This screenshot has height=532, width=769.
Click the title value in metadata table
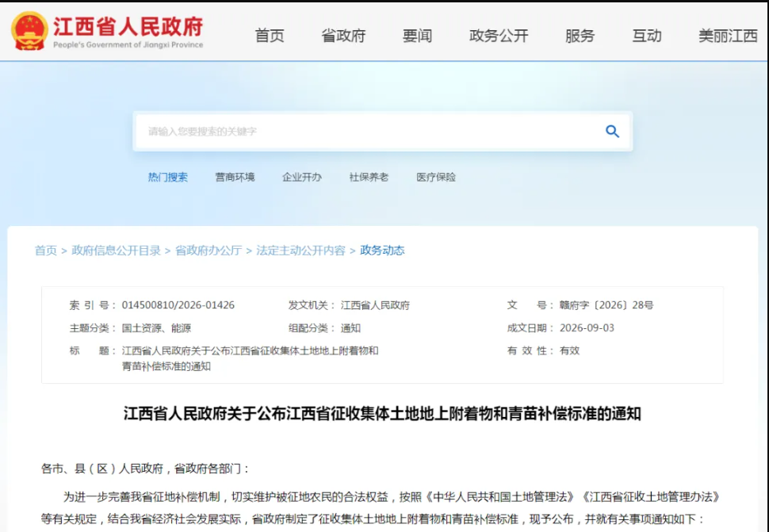point(250,358)
